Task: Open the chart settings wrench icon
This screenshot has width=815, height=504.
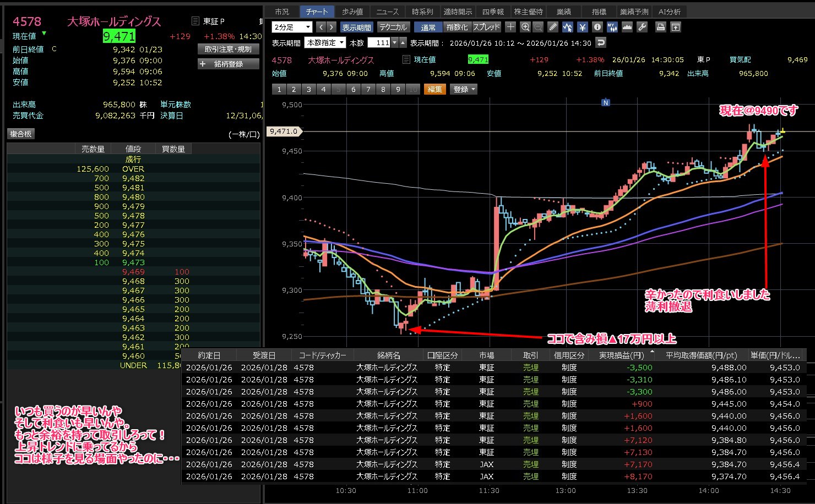Action: [642, 27]
